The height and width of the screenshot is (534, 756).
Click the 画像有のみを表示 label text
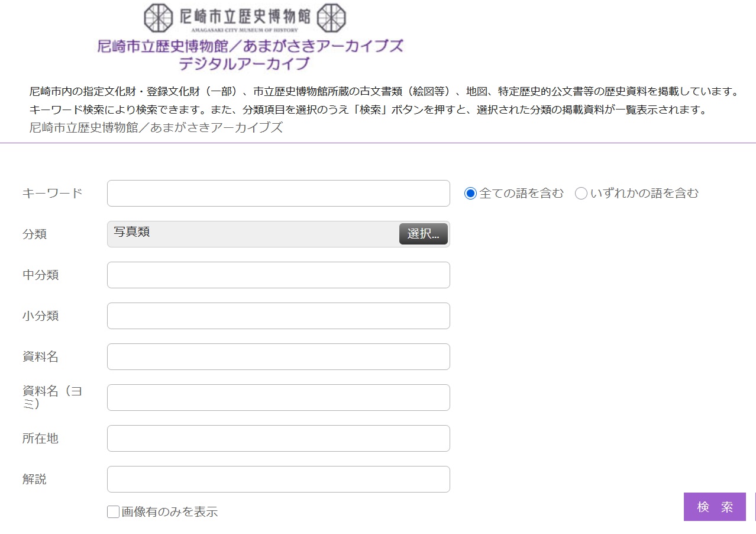(170, 512)
